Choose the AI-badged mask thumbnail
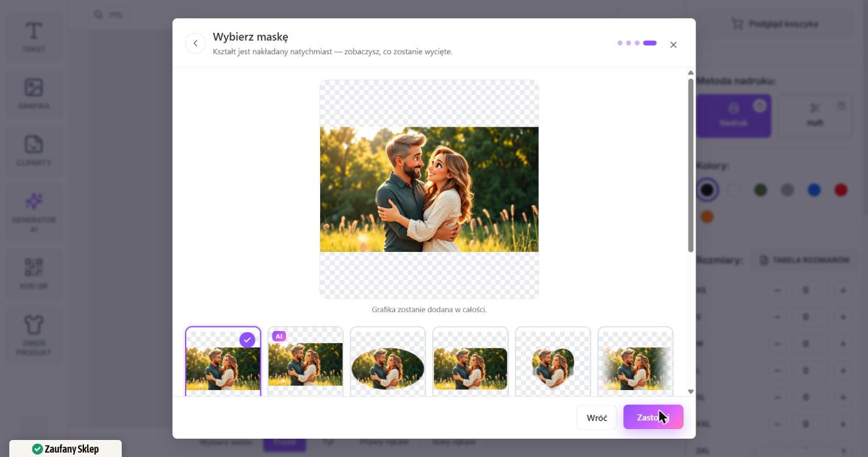 tap(306, 361)
